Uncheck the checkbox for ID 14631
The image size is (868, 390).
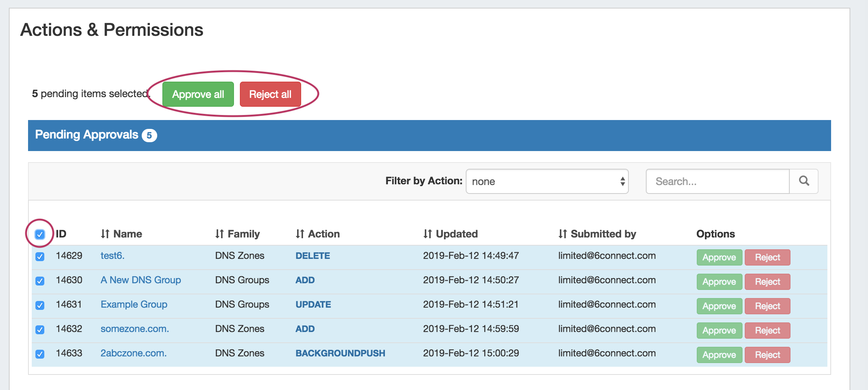pyautogui.click(x=40, y=305)
